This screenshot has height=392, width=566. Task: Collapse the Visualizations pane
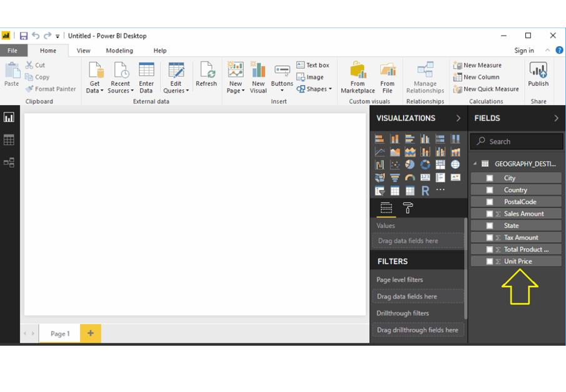[458, 118]
